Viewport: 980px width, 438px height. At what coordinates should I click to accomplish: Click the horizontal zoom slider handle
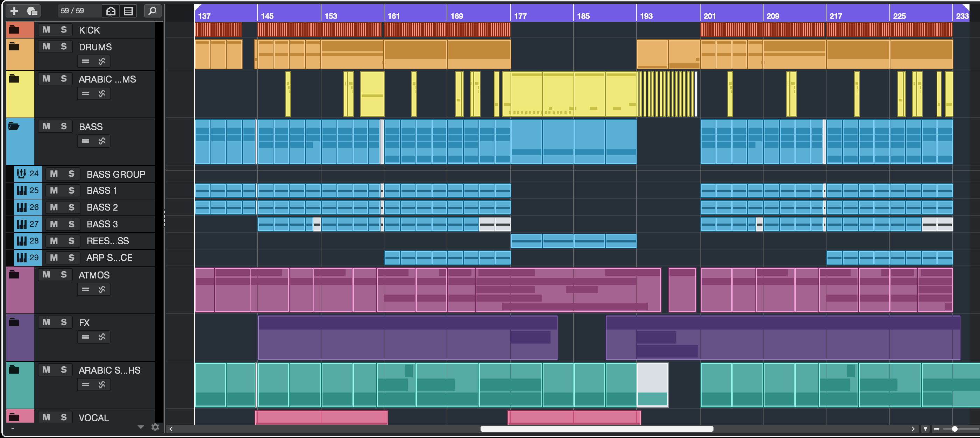(x=954, y=429)
